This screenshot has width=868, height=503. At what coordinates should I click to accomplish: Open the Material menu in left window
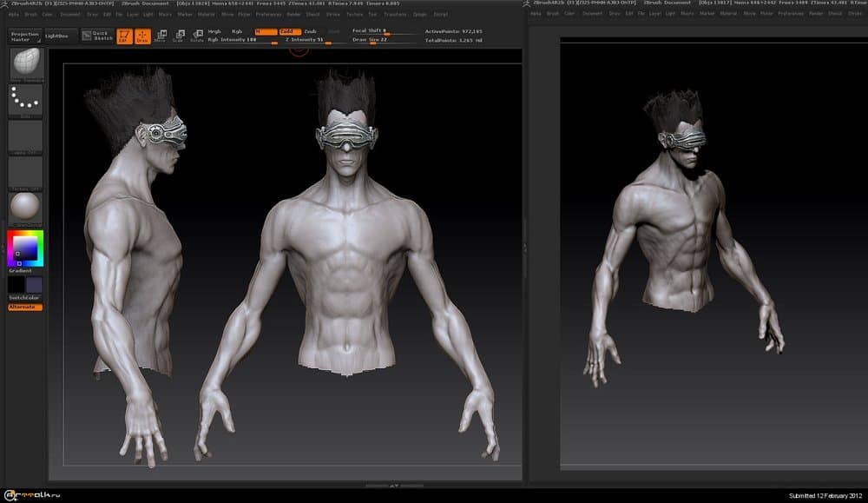point(206,14)
